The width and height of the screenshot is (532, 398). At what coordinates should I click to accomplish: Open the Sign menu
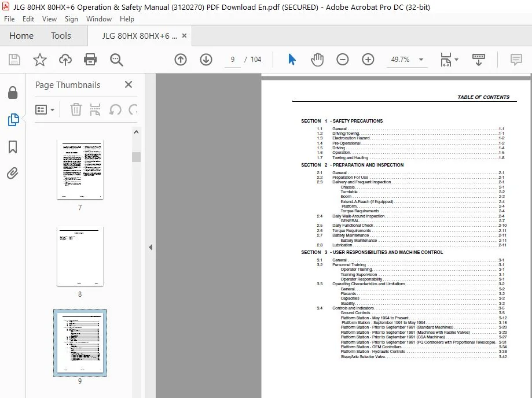click(x=71, y=19)
